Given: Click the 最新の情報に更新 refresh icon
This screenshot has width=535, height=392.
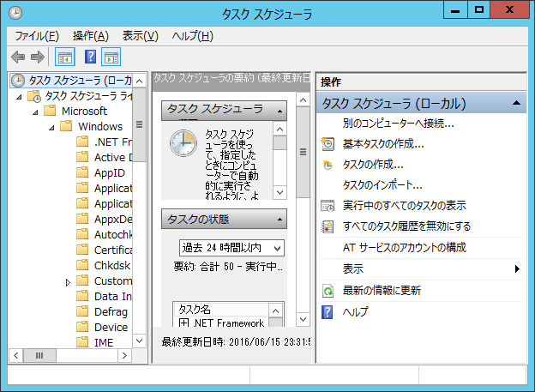Looking at the screenshot, I should coord(328,291).
